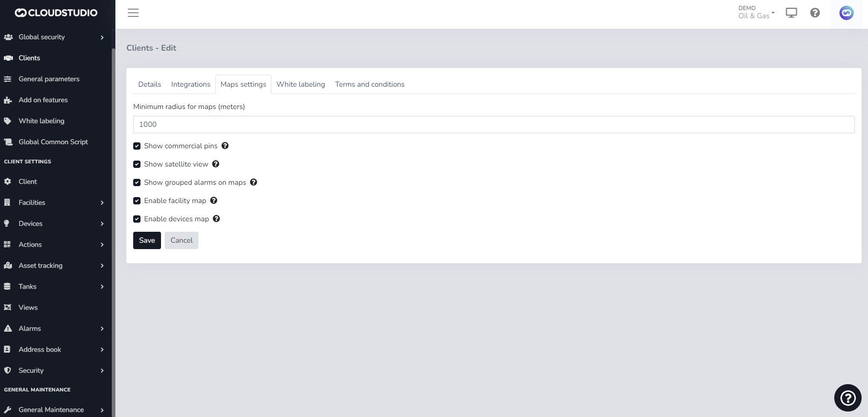Click help icon beside Enable devices map
The height and width of the screenshot is (417, 868).
217,219
